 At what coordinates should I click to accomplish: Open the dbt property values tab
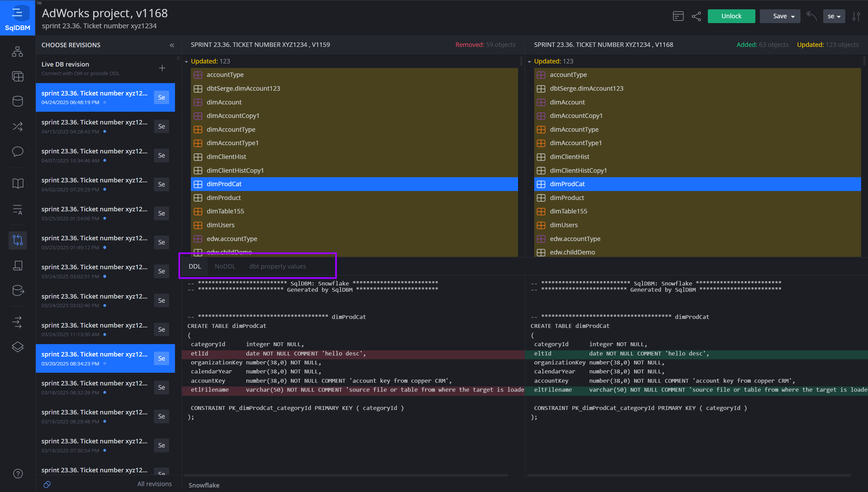click(x=277, y=266)
